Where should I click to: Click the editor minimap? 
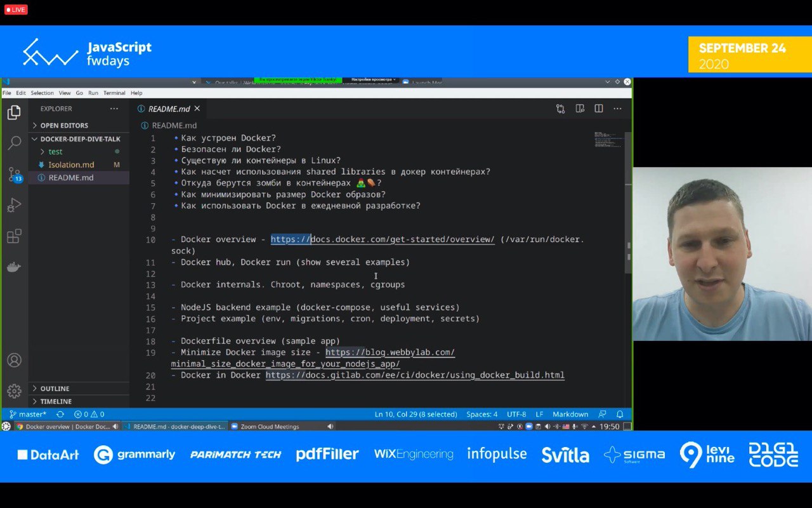coord(608,140)
